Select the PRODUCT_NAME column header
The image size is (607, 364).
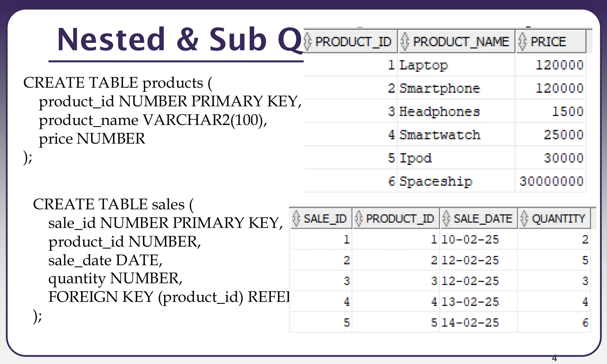pyautogui.click(x=456, y=41)
